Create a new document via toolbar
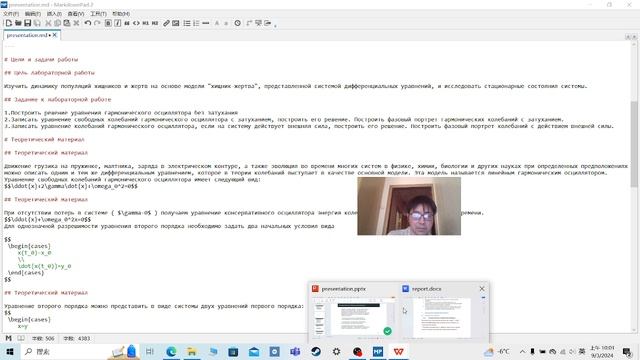Screen dimensions: 640x360 (9, 23)
